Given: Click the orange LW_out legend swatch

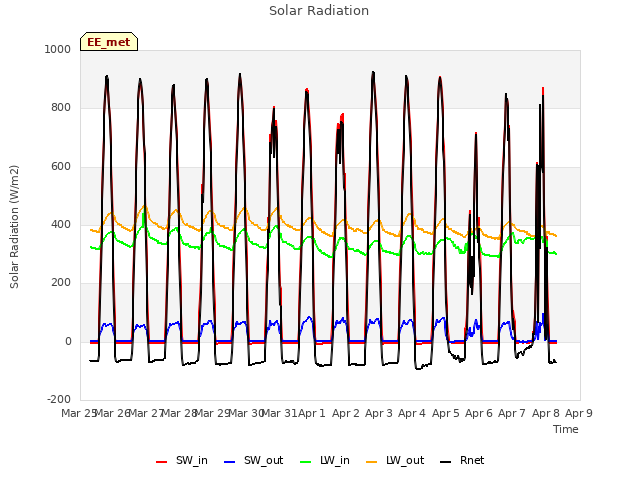Looking at the screenshot, I should tap(372, 462).
